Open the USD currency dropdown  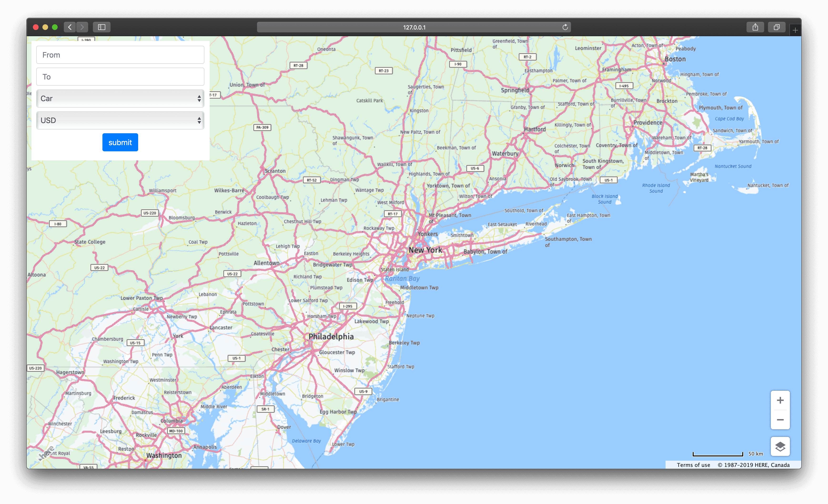click(120, 120)
